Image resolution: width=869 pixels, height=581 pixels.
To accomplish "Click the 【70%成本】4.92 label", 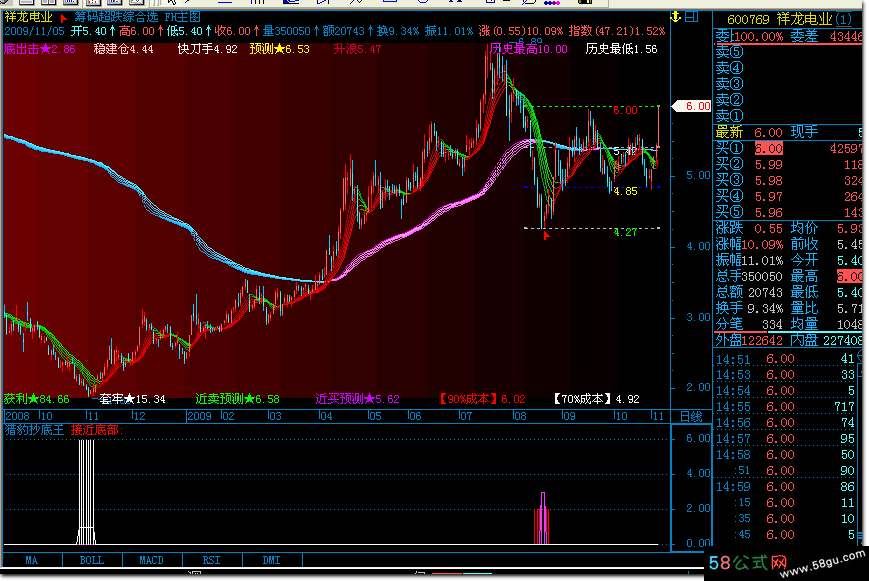I will (596, 399).
